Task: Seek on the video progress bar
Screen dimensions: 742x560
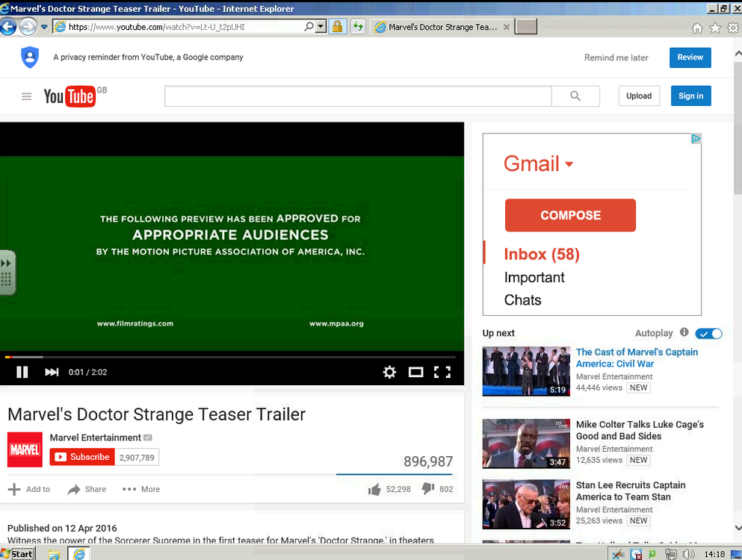Action: click(x=230, y=357)
